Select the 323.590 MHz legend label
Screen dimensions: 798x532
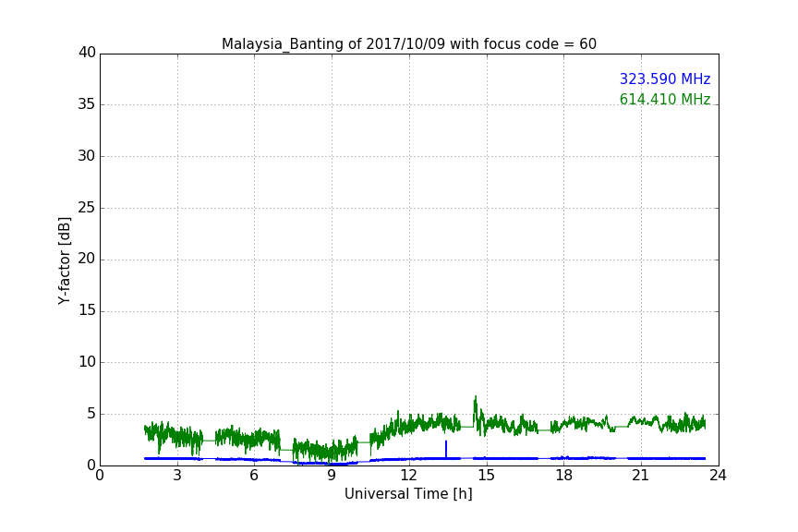pos(665,79)
